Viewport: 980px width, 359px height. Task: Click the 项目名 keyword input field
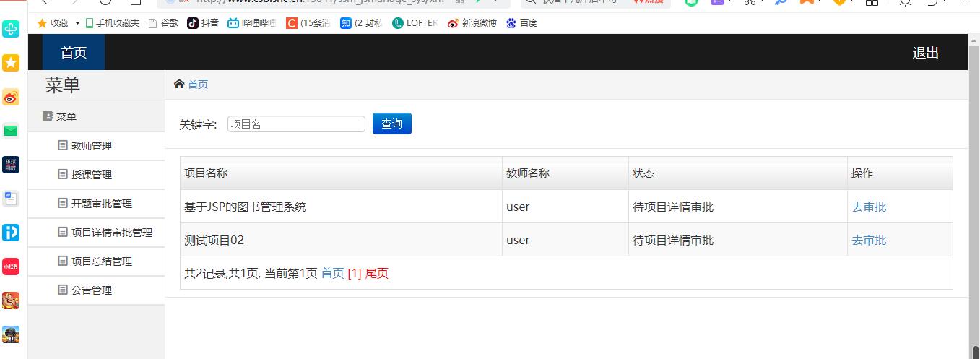click(296, 124)
